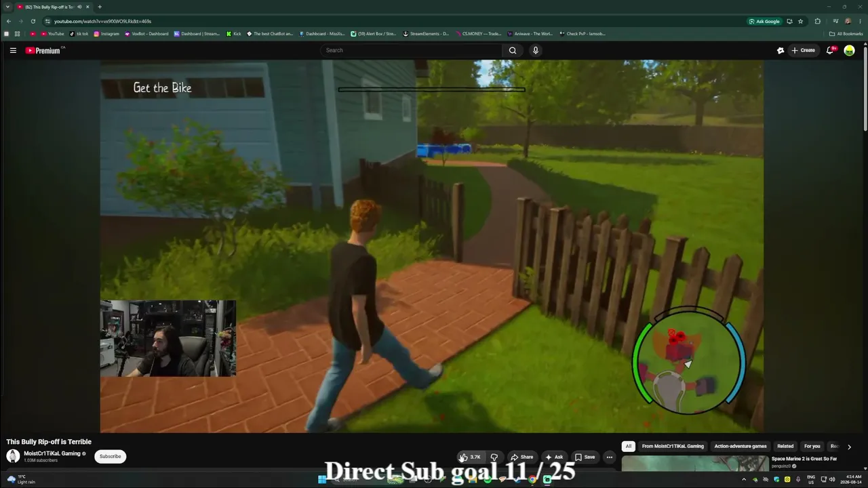Image resolution: width=868 pixels, height=488 pixels.
Task: Open the tik tok bookmark
Action: [79, 34]
